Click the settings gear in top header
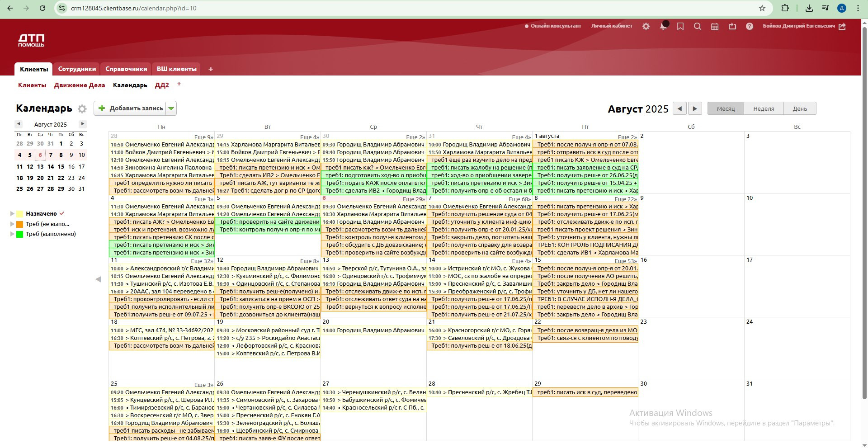This screenshot has width=868, height=448. [646, 26]
